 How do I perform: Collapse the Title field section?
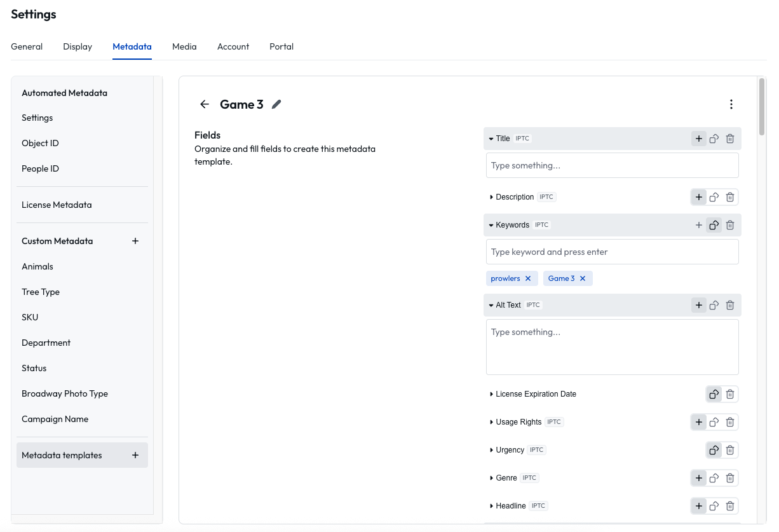point(491,139)
